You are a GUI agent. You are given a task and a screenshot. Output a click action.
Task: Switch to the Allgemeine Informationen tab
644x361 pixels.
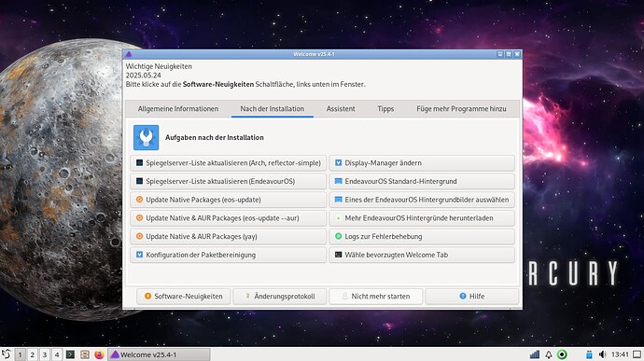point(178,109)
